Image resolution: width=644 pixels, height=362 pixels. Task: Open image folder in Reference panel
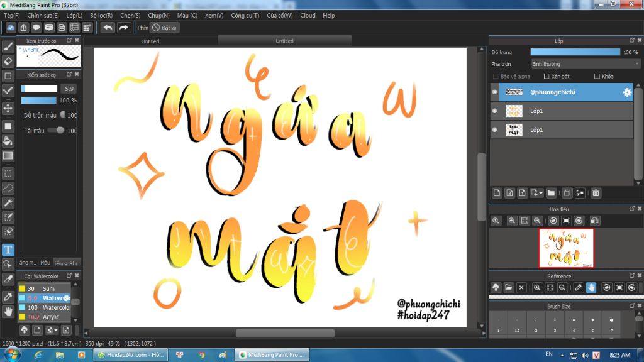(508, 288)
